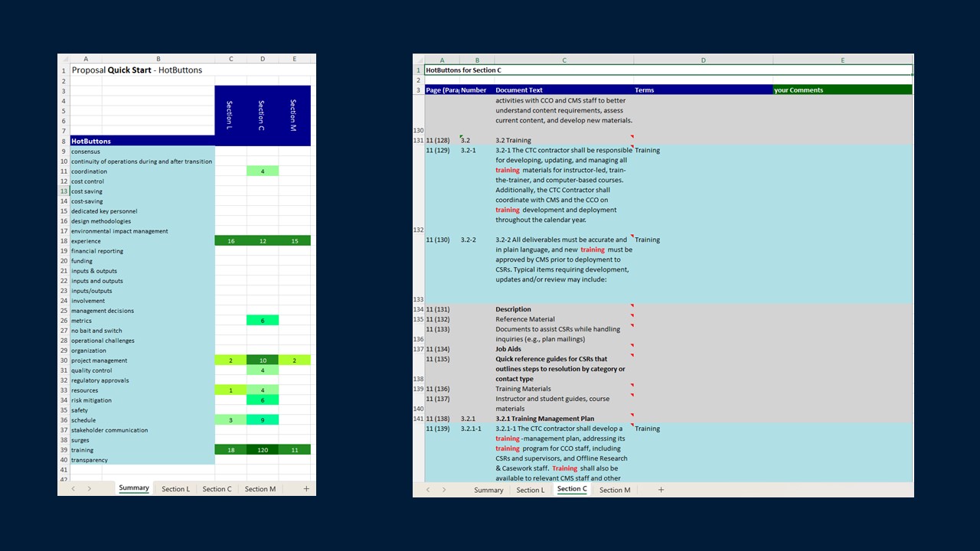Switch to Summary tab in right workbook
The width and height of the screenshot is (980, 551).
pos(488,490)
